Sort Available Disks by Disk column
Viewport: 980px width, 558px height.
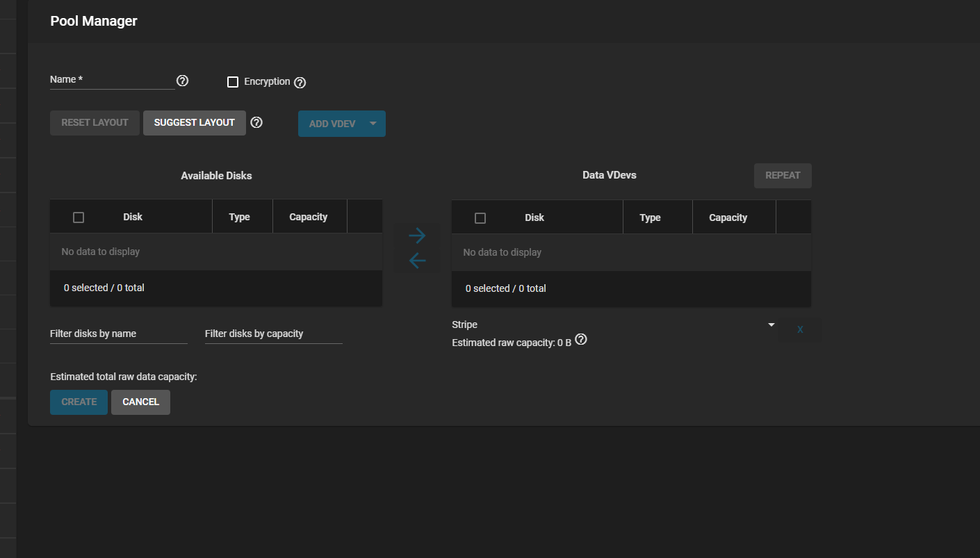[x=133, y=217]
